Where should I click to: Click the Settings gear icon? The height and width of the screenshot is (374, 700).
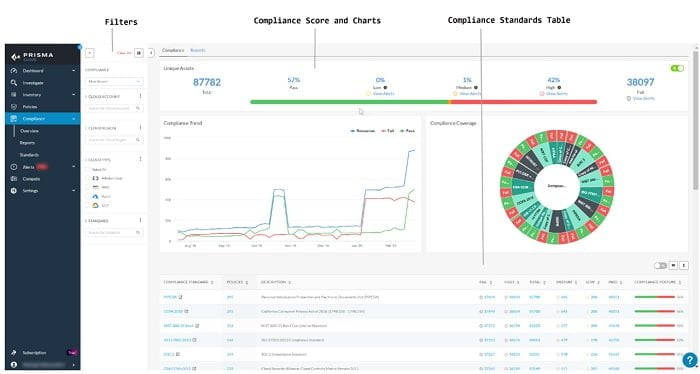(14, 191)
